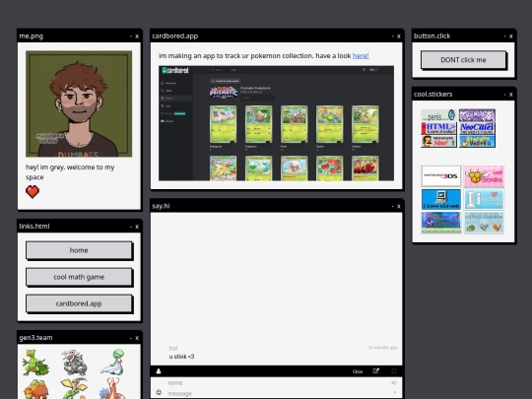Click the Stardew Valley badge
This screenshot has height=399, width=532.
pos(477,141)
